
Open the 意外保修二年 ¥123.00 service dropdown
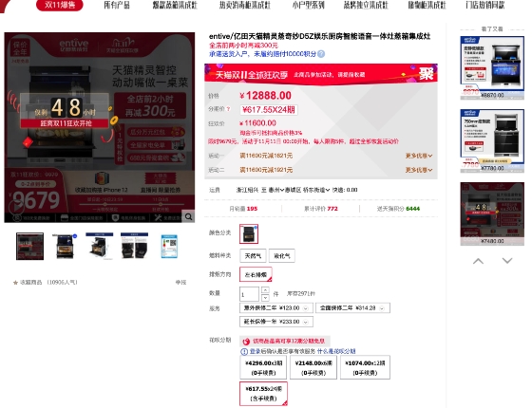tap(276, 308)
